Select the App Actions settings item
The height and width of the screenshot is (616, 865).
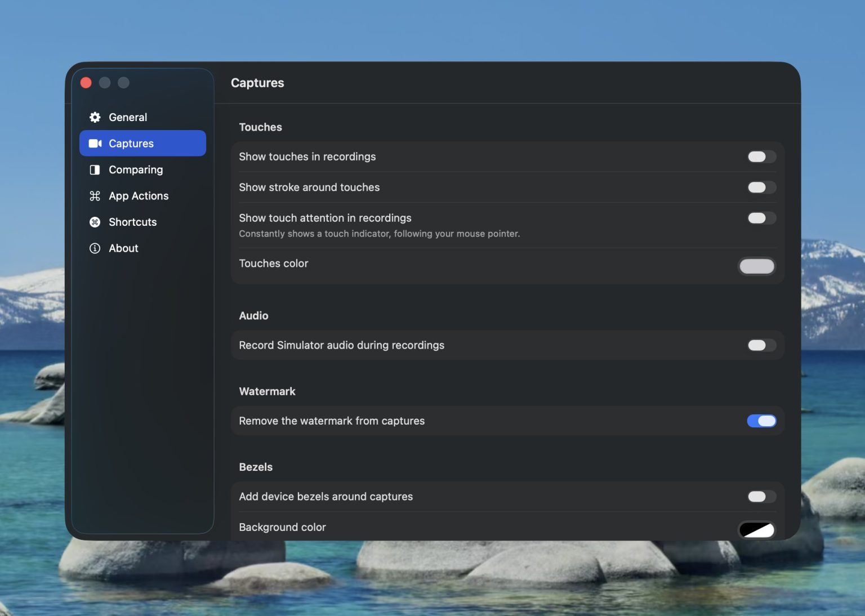click(x=139, y=195)
